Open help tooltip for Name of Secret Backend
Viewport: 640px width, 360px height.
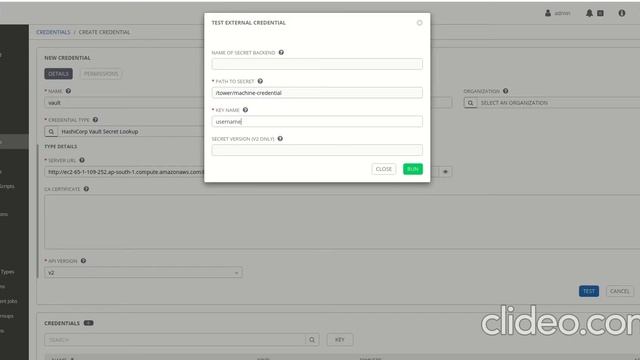tap(281, 52)
